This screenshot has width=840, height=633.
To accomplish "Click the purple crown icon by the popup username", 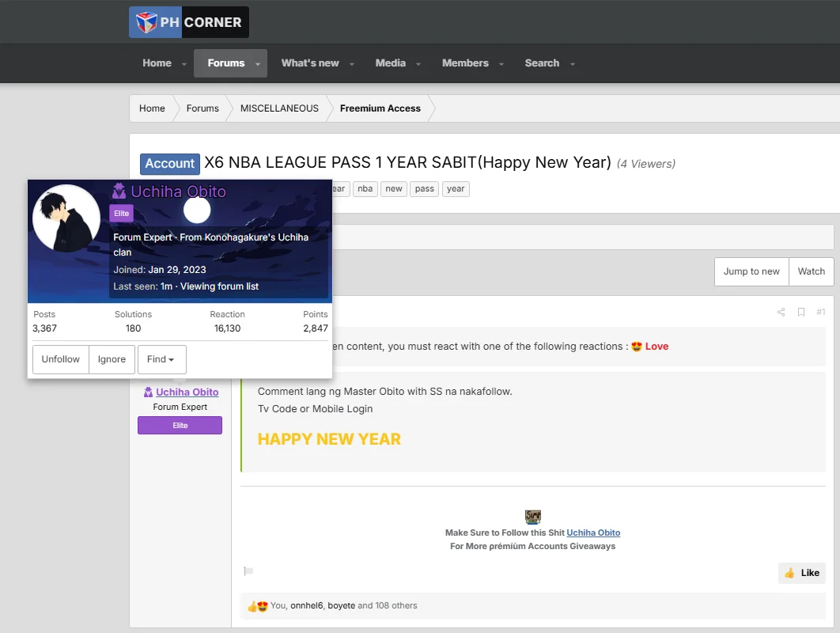I will 119,191.
